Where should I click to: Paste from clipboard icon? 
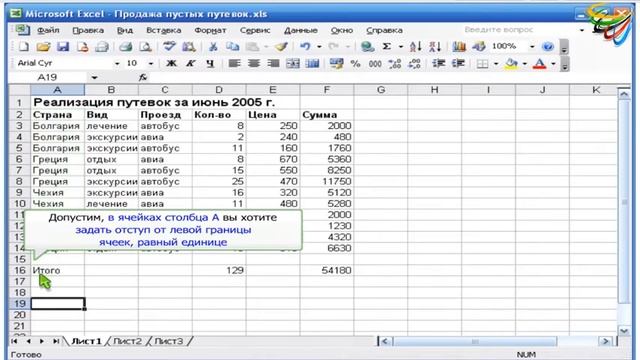click(x=252, y=47)
